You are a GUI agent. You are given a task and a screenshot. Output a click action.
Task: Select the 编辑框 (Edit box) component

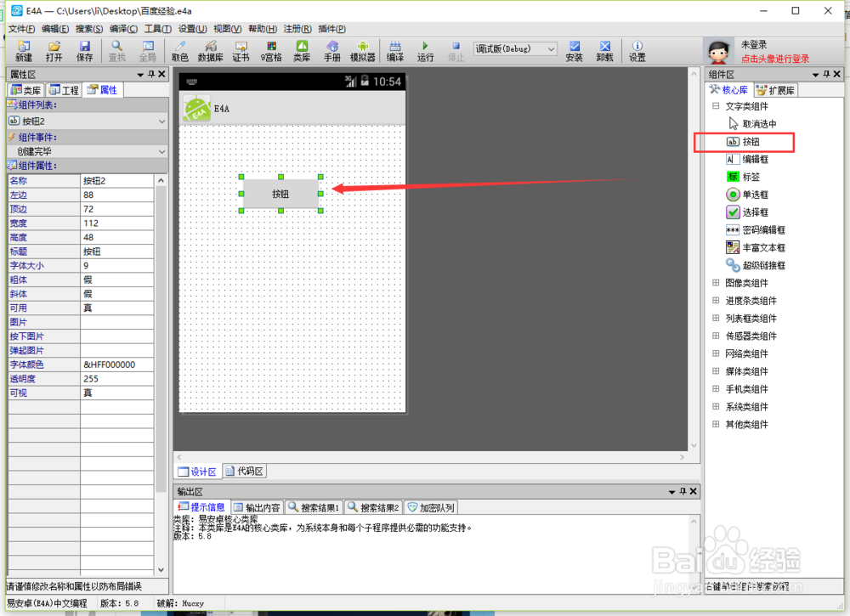(747, 159)
